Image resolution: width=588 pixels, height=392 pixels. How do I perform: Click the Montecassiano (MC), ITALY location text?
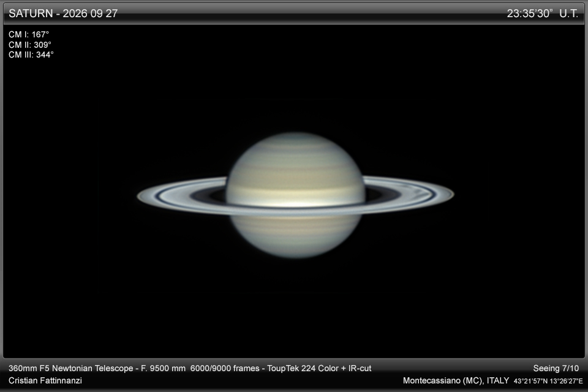456,380
